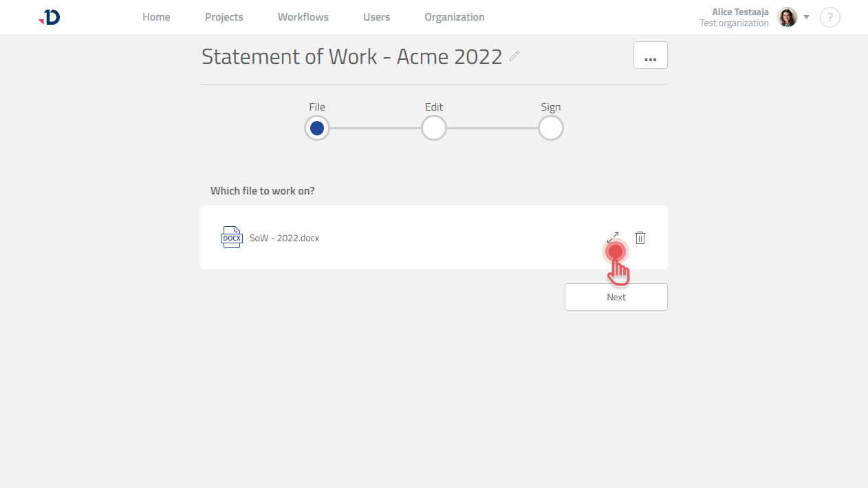Open the expand preview icon for the file
Screen dimensions: 868x488
[614, 237]
